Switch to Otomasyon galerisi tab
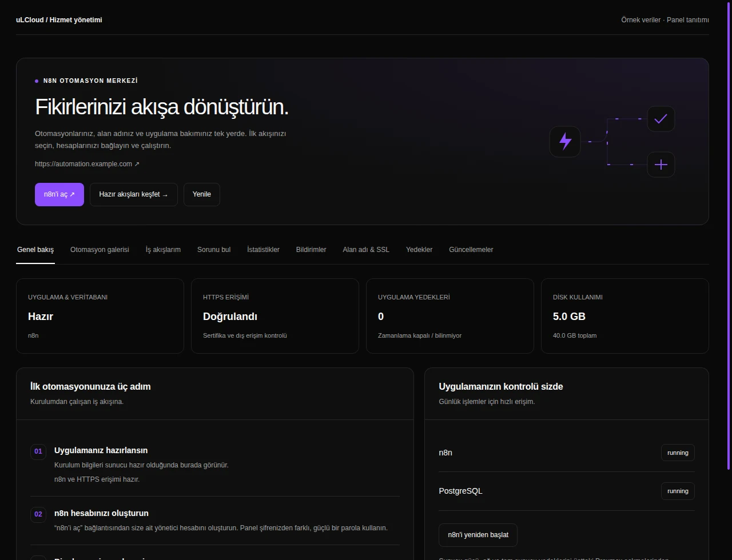The image size is (732, 560). point(100,250)
